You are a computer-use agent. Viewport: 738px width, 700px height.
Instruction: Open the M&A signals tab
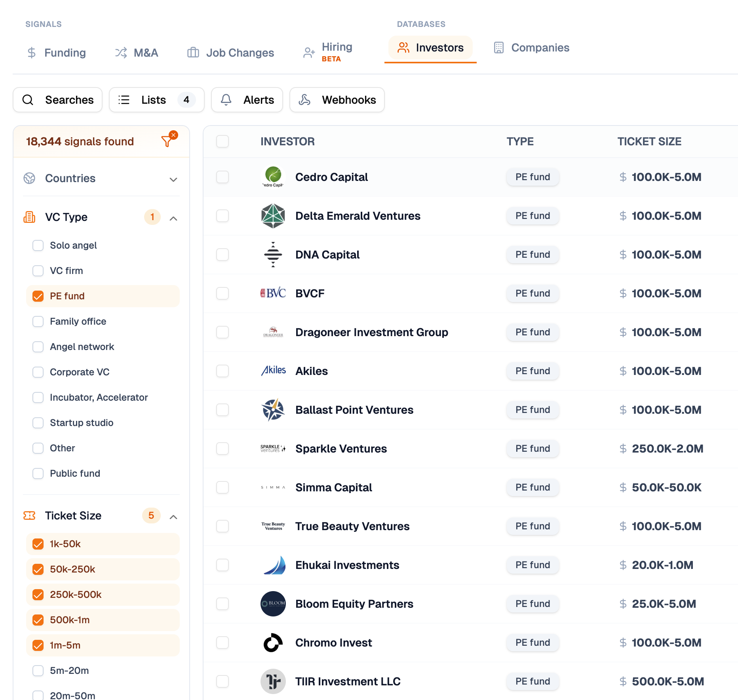coord(137,53)
